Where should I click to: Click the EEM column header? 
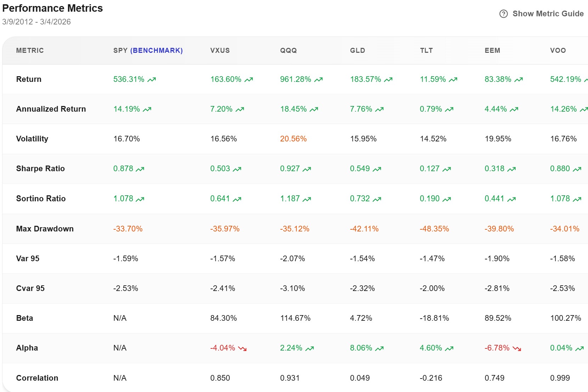[x=493, y=50]
